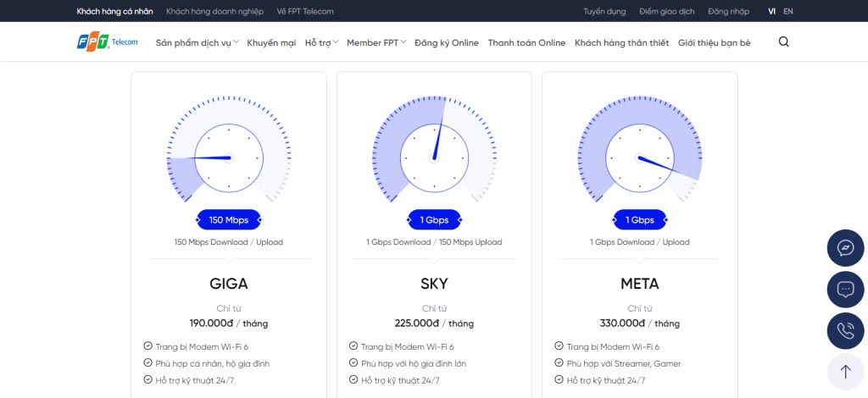Click the 225.000đ / tháng price
Image resolution: width=868 pixels, height=398 pixels.
coord(434,323)
